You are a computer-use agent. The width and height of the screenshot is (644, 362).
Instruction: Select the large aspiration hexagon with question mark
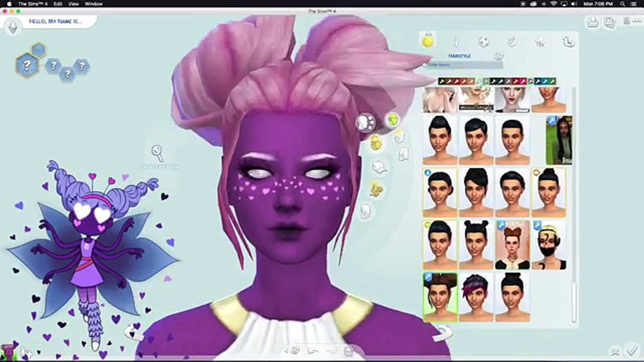(x=27, y=65)
